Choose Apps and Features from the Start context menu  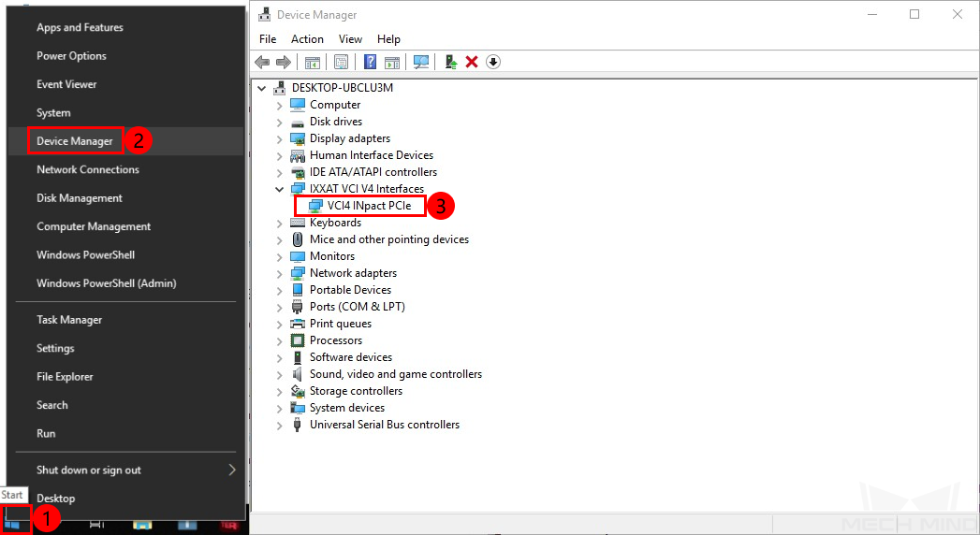point(80,27)
